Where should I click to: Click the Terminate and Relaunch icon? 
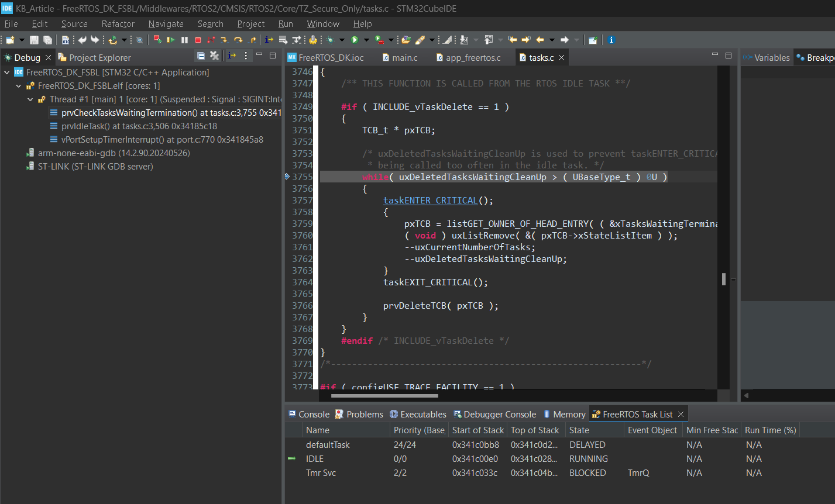tap(157, 40)
